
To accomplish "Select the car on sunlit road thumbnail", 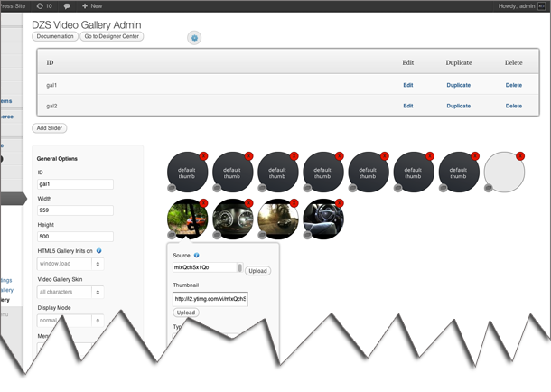I will (278, 219).
